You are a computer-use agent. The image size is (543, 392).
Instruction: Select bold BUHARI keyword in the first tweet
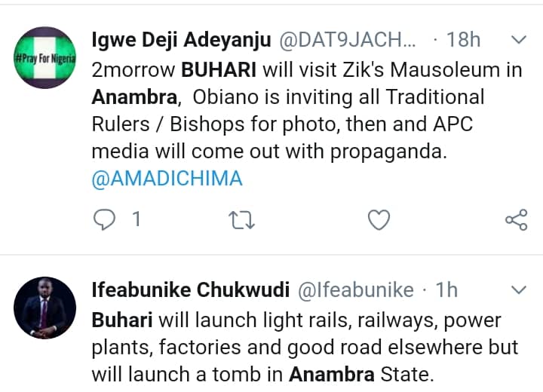click(219, 70)
